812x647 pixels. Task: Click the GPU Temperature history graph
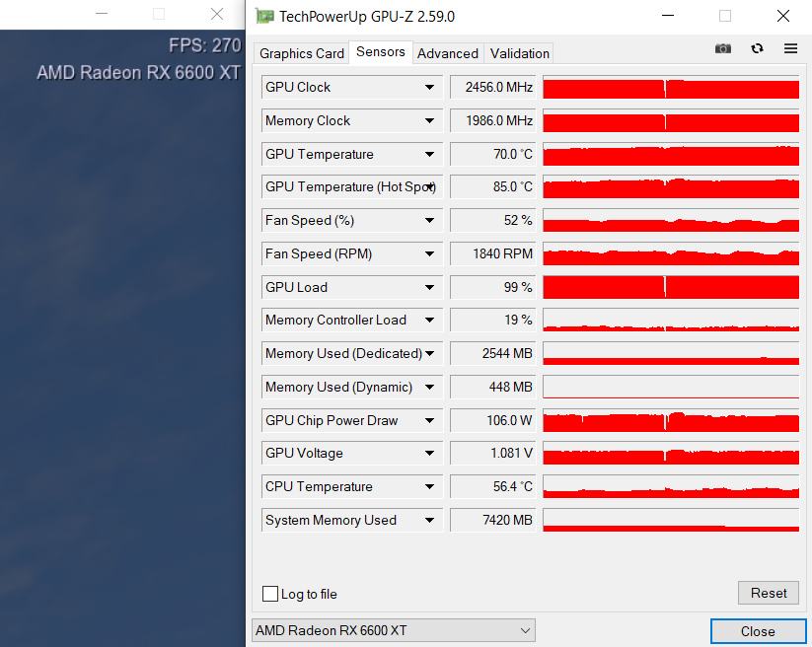click(x=671, y=154)
